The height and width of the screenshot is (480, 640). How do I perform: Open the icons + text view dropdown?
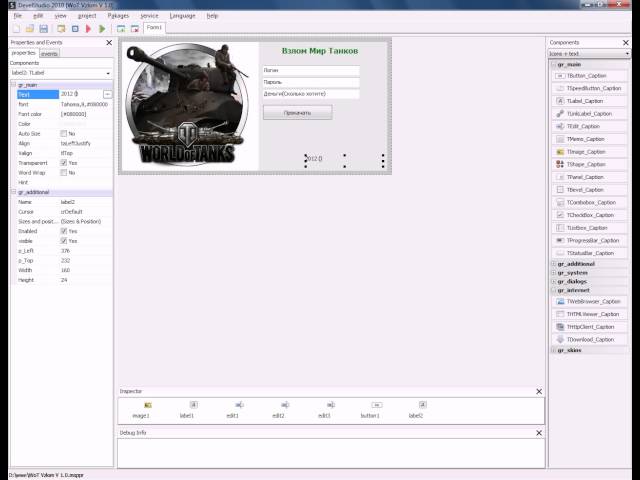pyautogui.click(x=627, y=53)
